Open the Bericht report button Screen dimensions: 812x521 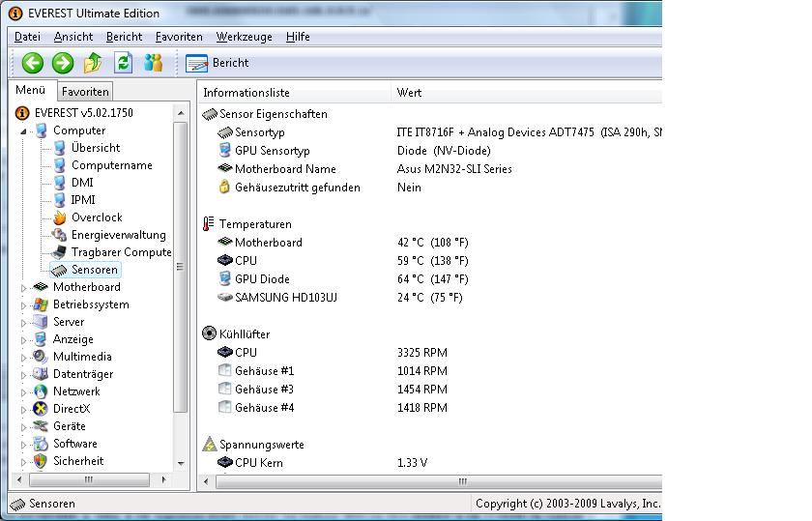pyautogui.click(x=217, y=63)
